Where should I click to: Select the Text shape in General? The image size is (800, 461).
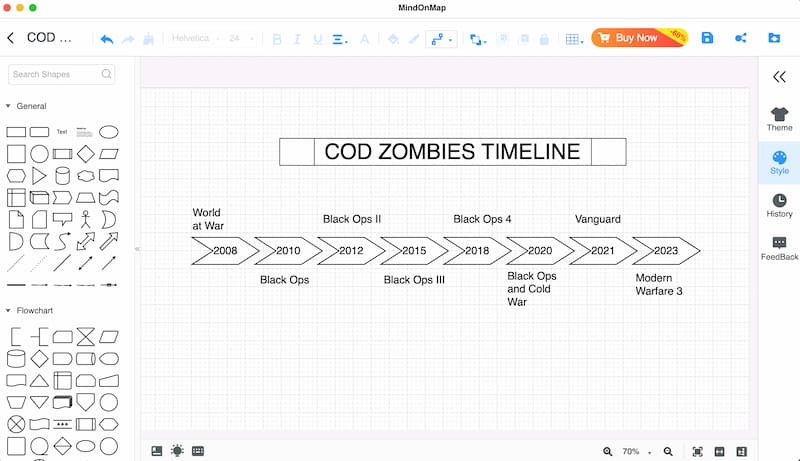click(62, 132)
